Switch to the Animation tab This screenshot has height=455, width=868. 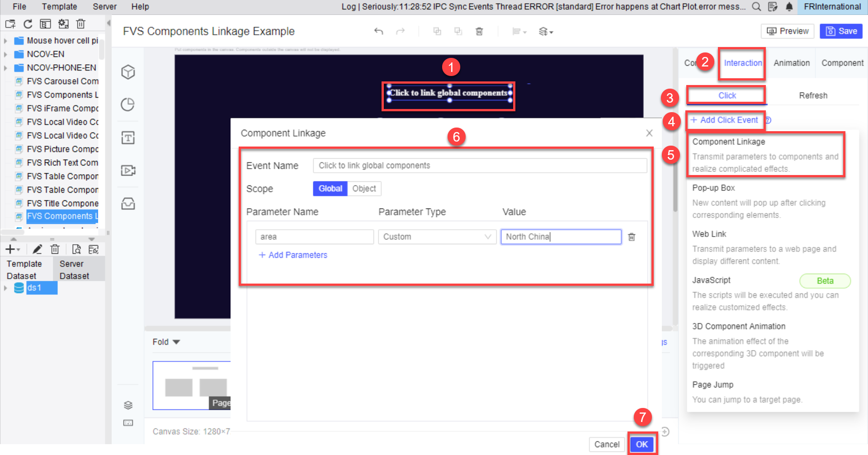(791, 63)
